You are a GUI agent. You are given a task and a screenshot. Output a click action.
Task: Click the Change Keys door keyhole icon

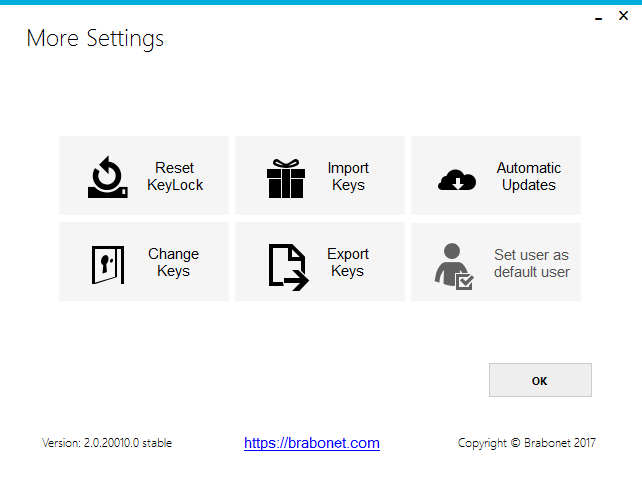107,264
